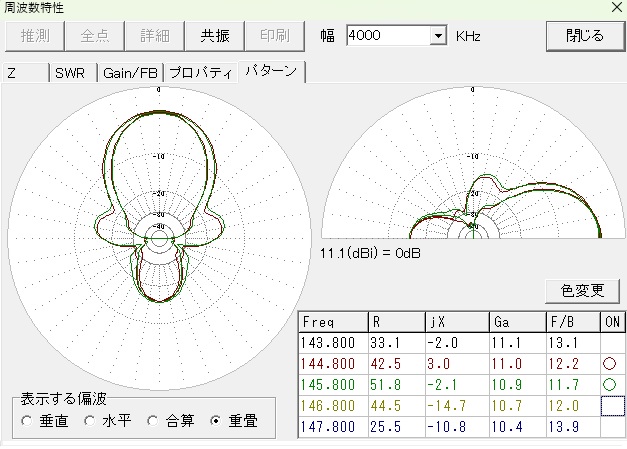Viewport: 627px width, 449px height.
Task: Enable the ON cell for 143.800 row
Action: tap(612, 343)
